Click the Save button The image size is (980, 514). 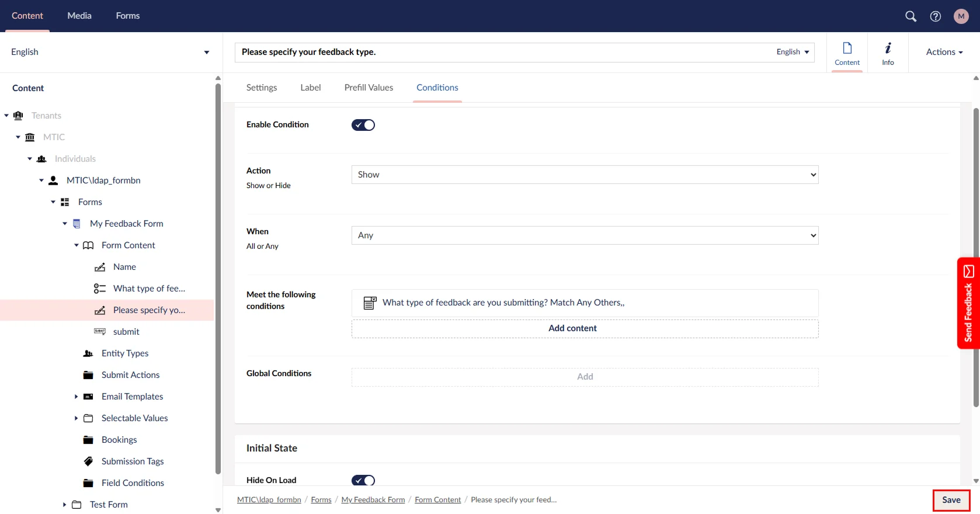pyautogui.click(x=951, y=500)
